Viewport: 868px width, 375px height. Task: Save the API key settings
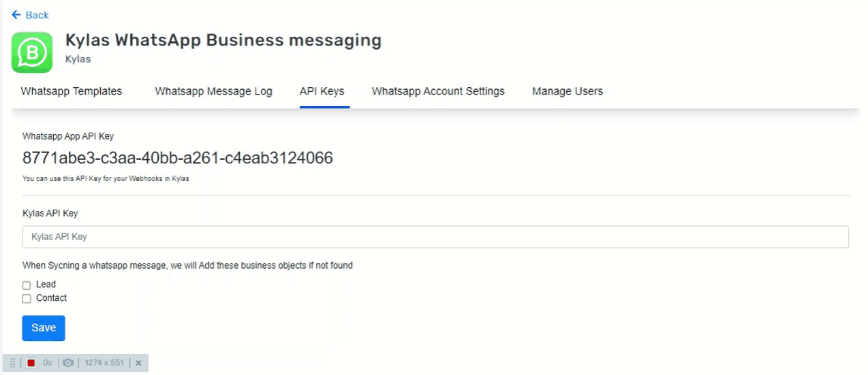44,328
